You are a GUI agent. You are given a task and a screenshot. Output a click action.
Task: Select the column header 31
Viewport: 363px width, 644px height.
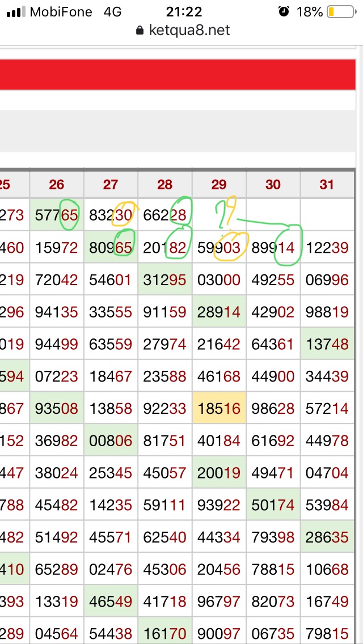pyautogui.click(x=327, y=184)
